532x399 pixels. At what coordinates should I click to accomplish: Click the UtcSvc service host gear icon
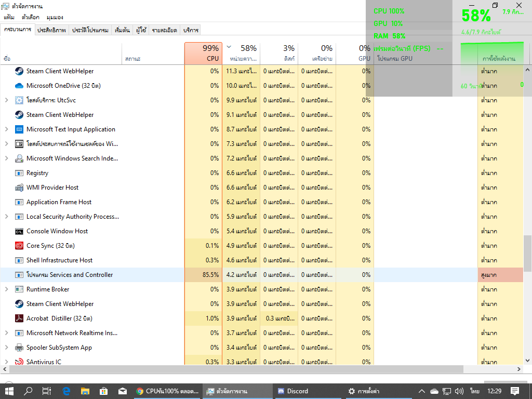click(x=19, y=100)
